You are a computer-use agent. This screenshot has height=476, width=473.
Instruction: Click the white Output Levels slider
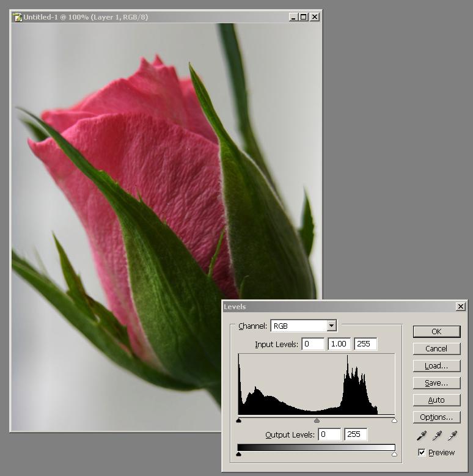(394, 454)
